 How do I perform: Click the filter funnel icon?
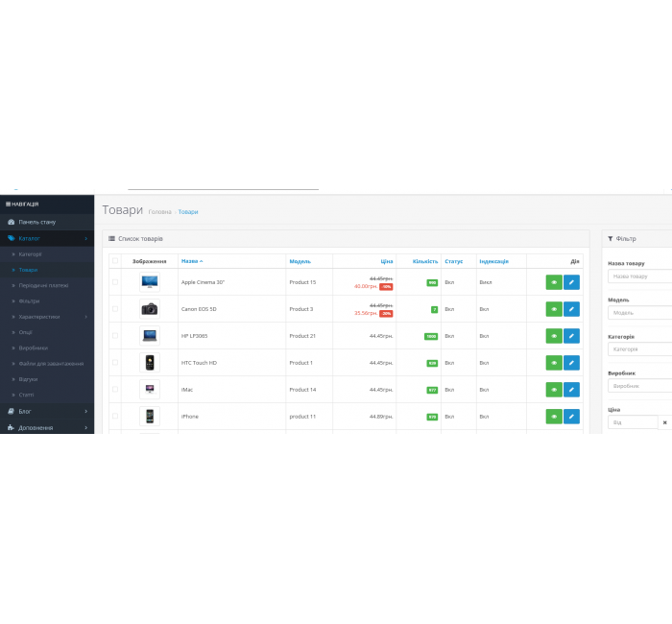(611, 239)
